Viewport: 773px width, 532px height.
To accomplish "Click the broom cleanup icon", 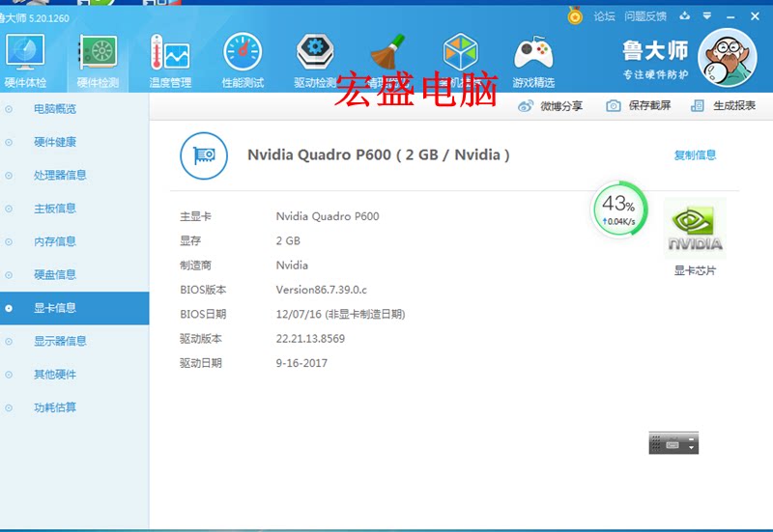I will pyautogui.click(x=387, y=51).
